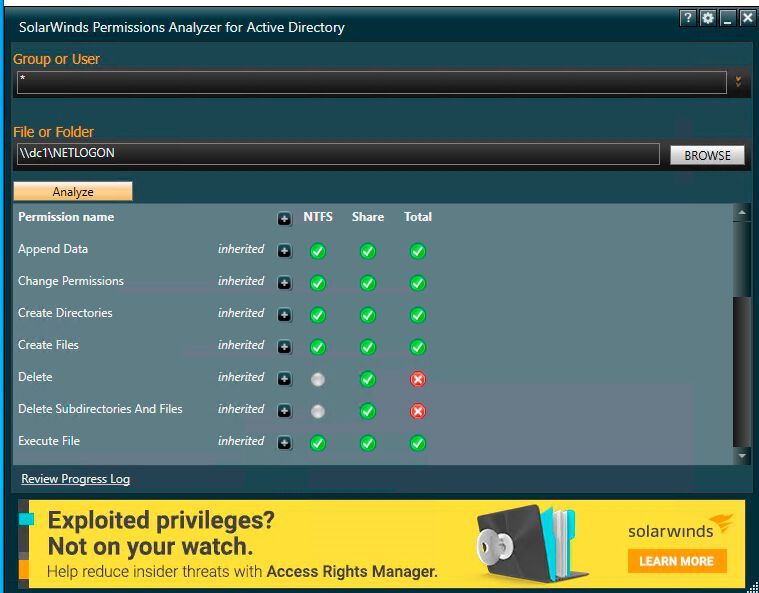This screenshot has width=759, height=593.
Task: Select the Change Permissions permission name
Action: point(71,281)
